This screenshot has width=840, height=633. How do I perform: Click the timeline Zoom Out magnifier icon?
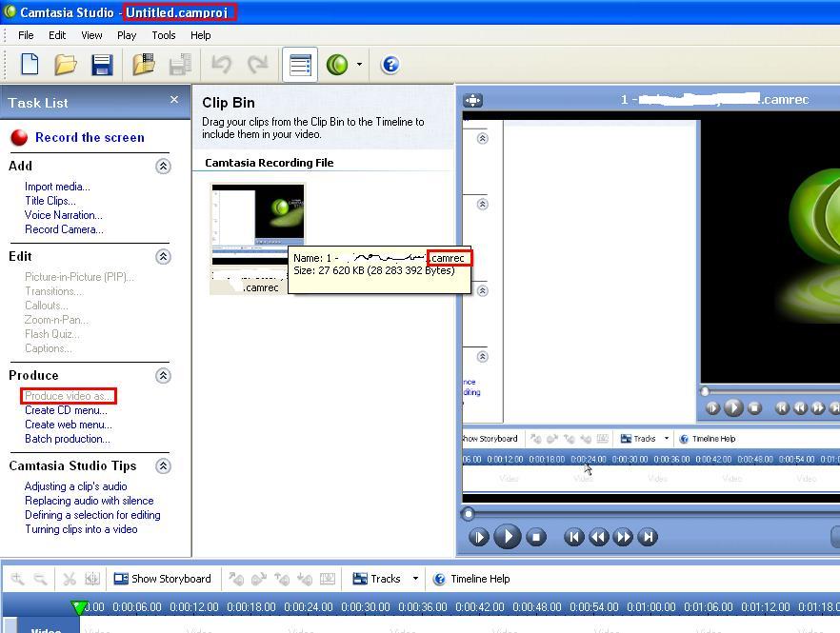pos(40,579)
